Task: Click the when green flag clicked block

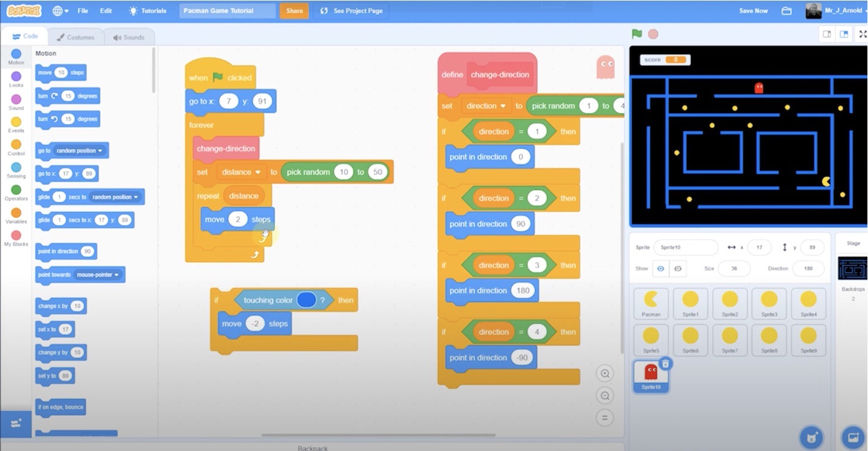Action: 220,75
